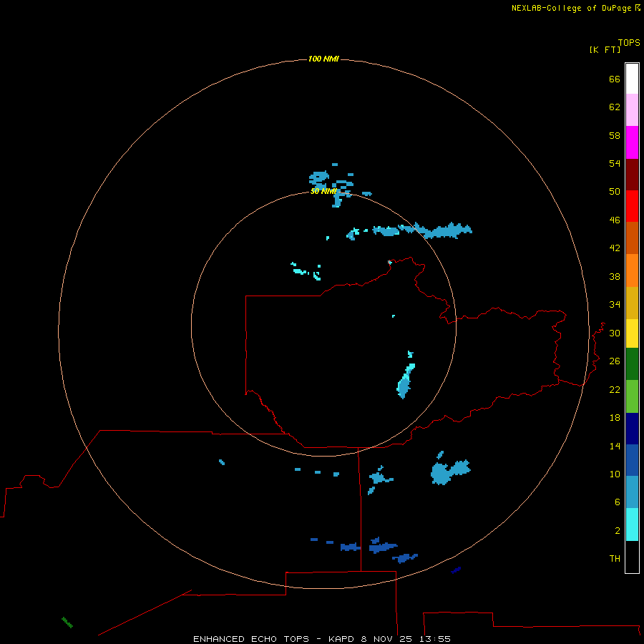The height and width of the screenshot is (644, 644).
Task: Click the medium blue 10 kft legend swatch
Action: pos(632,460)
